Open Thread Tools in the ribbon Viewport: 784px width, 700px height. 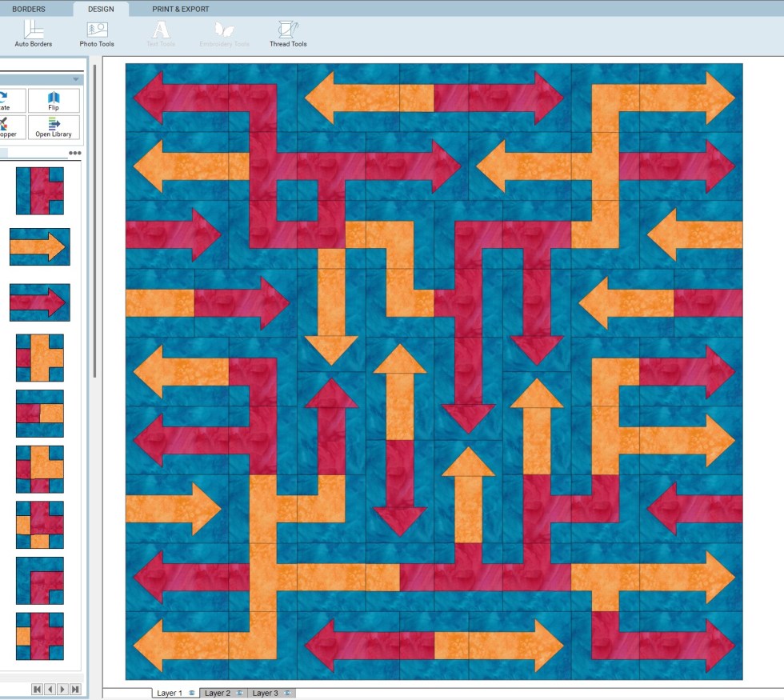[287, 33]
